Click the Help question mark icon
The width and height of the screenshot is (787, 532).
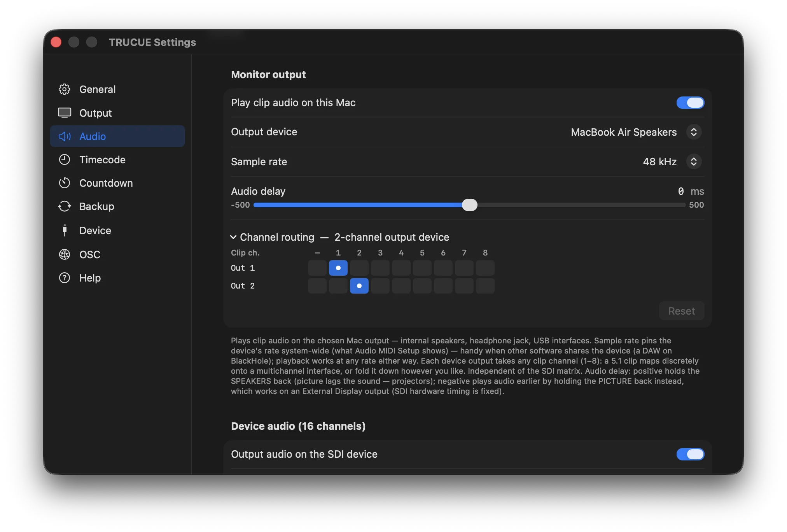coord(65,278)
